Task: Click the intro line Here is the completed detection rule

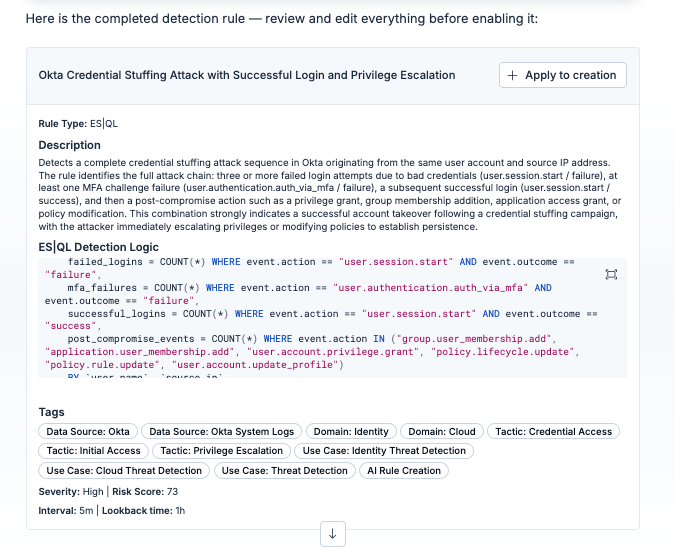Action: click(282, 19)
